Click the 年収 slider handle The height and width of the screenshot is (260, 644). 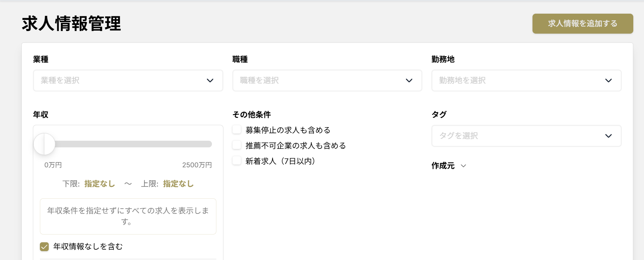click(x=45, y=144)
